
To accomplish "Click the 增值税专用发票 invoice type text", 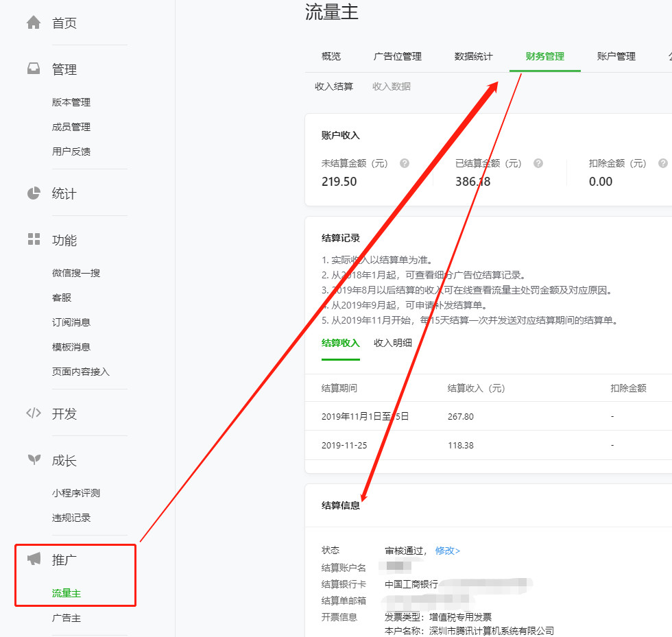I will [460, 617].
